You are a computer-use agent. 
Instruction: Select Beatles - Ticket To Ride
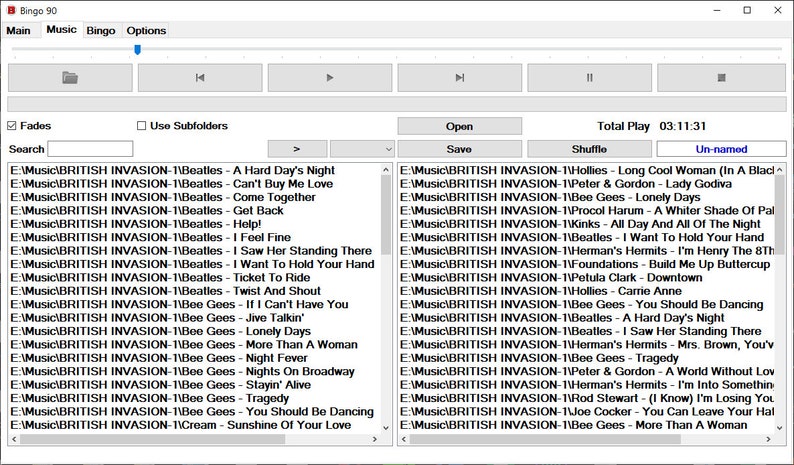coord(160,278)
